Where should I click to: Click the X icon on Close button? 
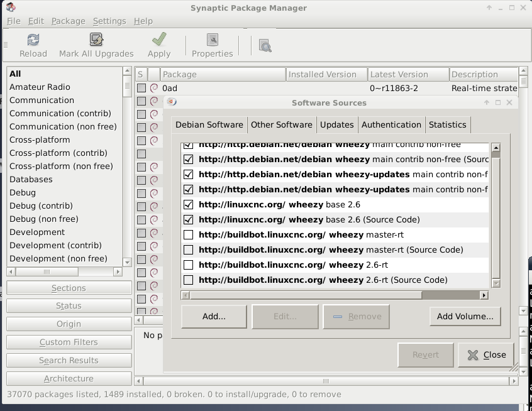[473, 354]
